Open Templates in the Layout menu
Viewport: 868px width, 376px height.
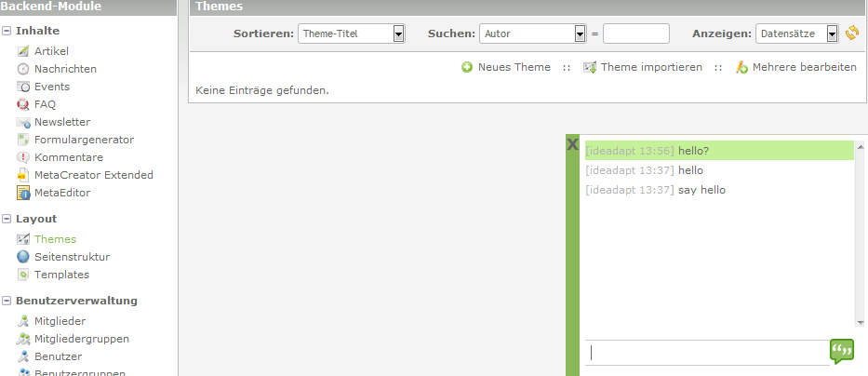pyautogui.click(x=61, y=275)
